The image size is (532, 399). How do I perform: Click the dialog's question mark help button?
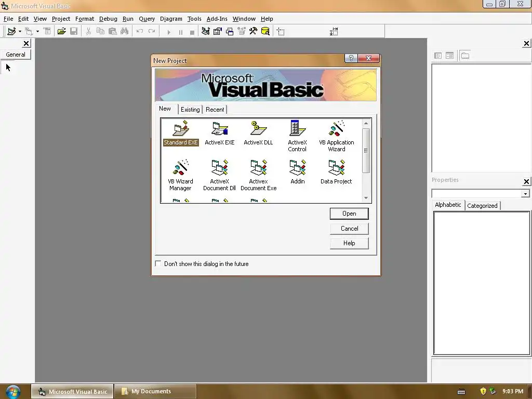coord(351,58)
